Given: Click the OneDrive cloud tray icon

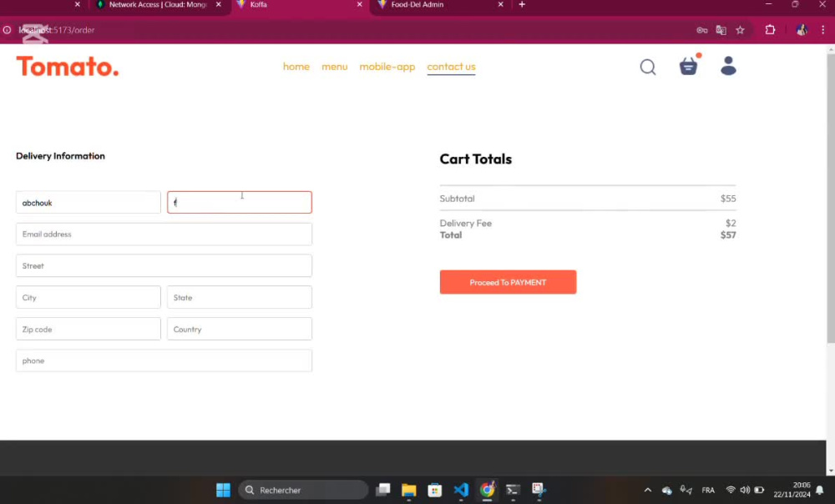Looking at the screenshot, I should pyautogui.click(x=666, y=490).
